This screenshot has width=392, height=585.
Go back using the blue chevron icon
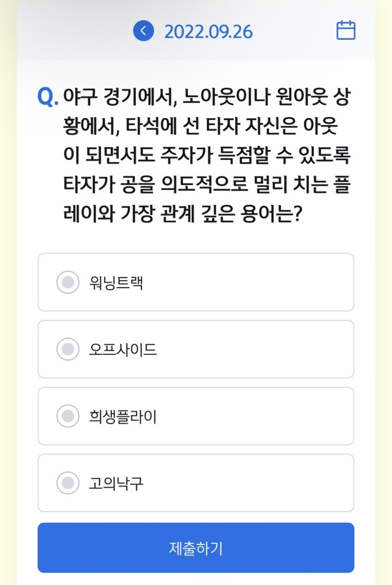(143, 31)
